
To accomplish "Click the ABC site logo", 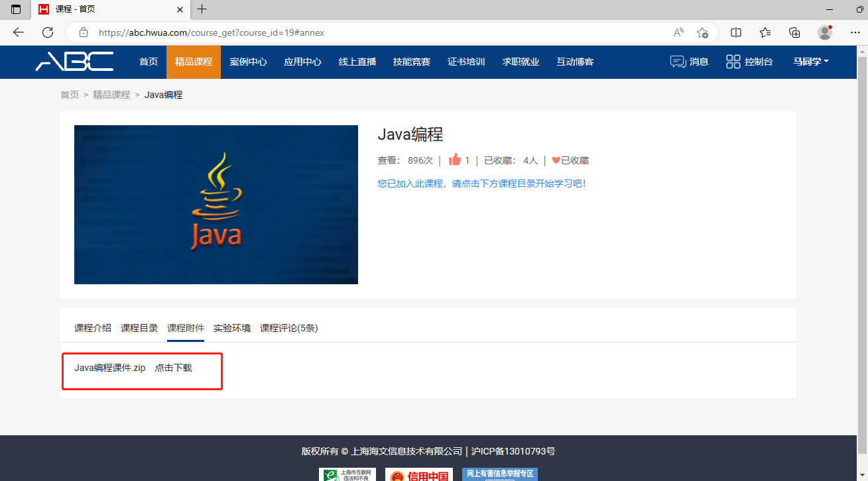I will pos(75,62).
